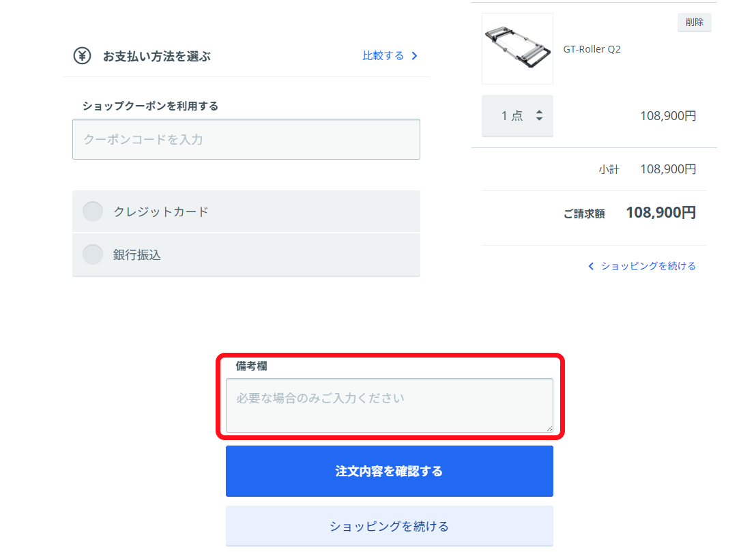Click the left chevron before ショッピングを続ける
This screenshot has height=552, width=756.
pos(591,266)
